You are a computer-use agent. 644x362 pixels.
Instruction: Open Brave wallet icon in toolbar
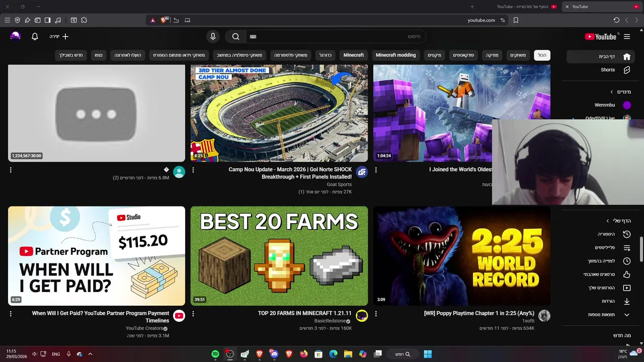coord(37,20)
